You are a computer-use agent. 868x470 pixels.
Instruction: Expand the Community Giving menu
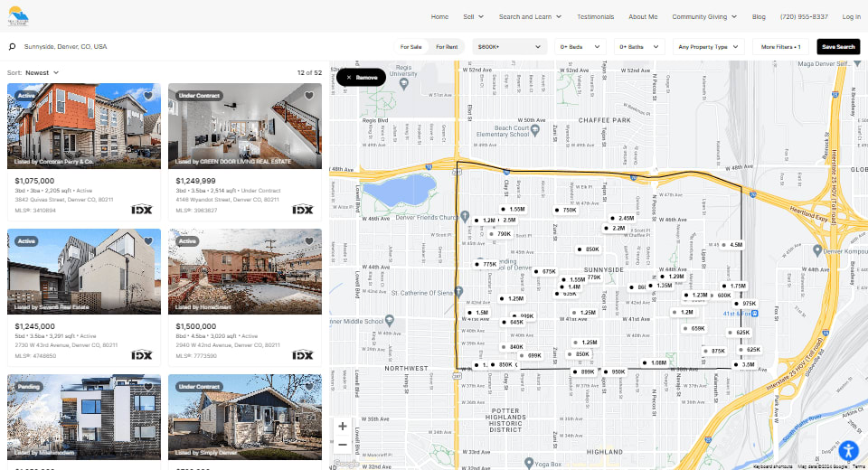704,16
